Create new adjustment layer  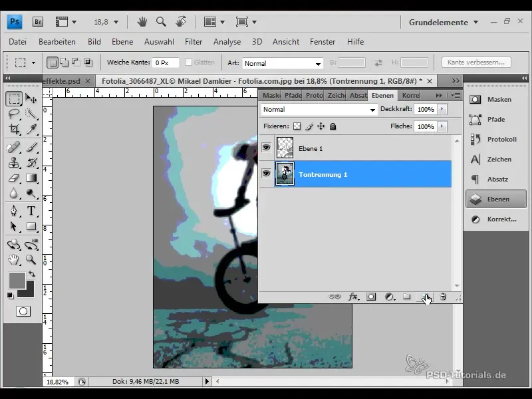[390, 297]
